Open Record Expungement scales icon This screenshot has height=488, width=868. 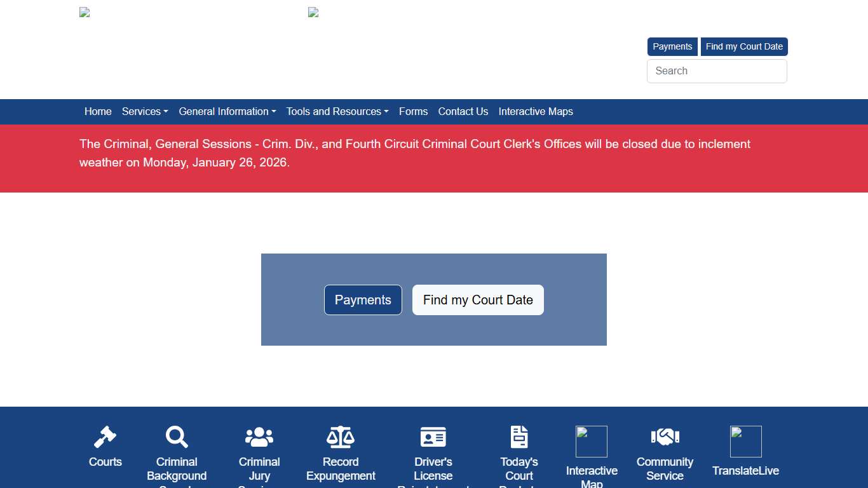click(341, 437)
